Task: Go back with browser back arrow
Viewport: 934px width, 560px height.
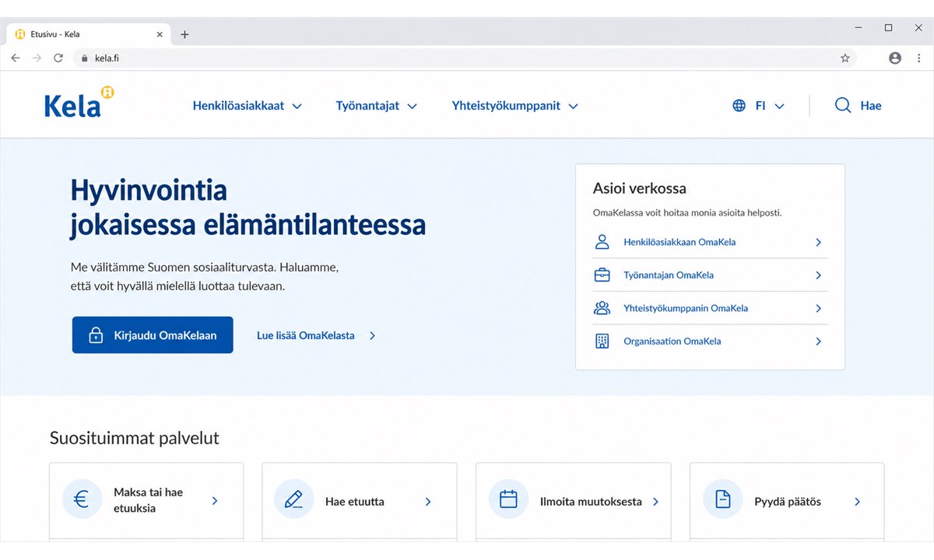Action: pyautogui.click(x=16, y=58)
